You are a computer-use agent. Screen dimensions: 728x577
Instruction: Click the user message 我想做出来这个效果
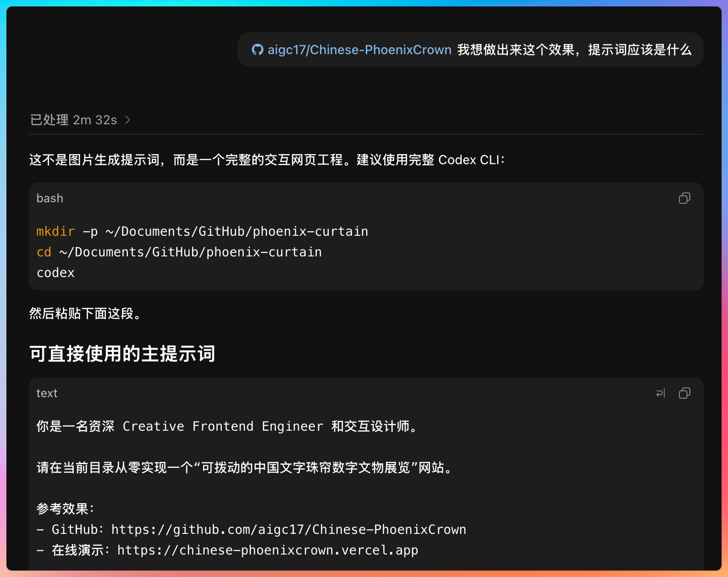[574, 50]
